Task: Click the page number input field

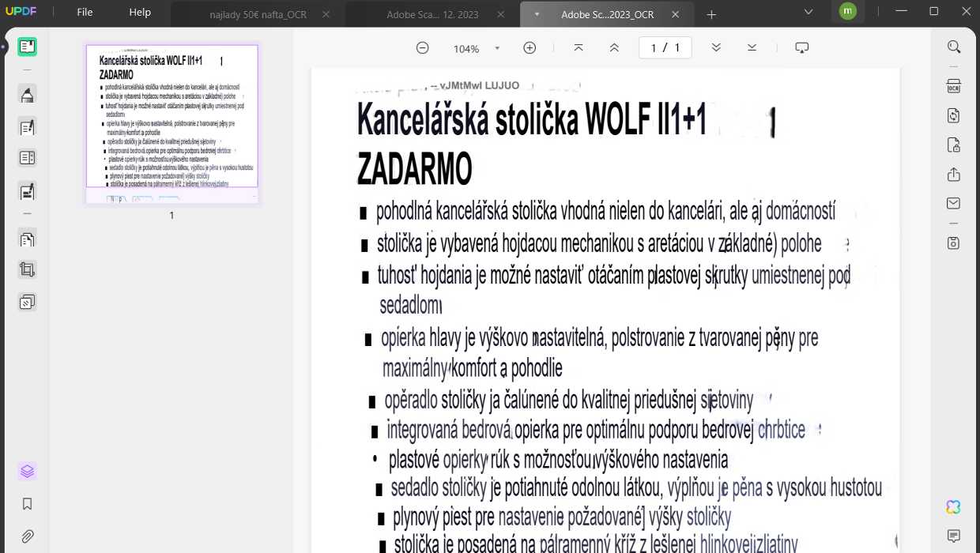Action: coord(665,48)
